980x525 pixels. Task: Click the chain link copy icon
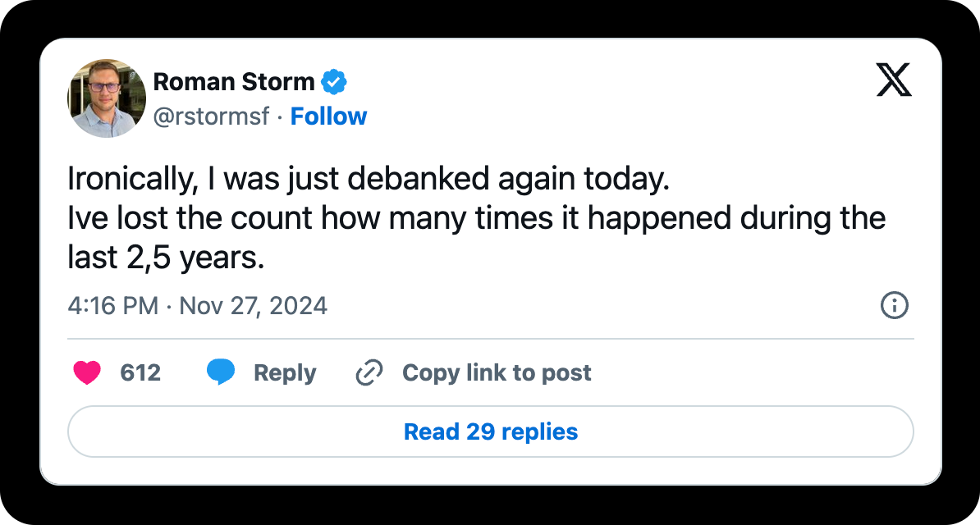pos(369,373)
